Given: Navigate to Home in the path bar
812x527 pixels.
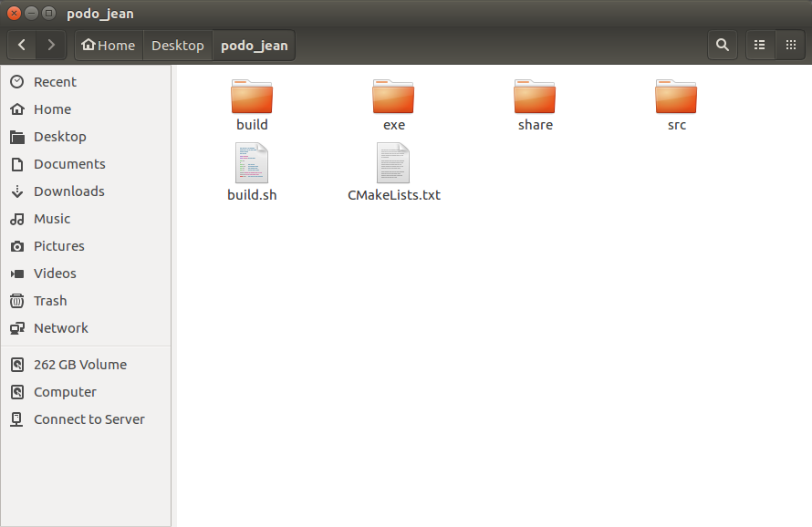Looking at the screenshot, I should [109, 46].
